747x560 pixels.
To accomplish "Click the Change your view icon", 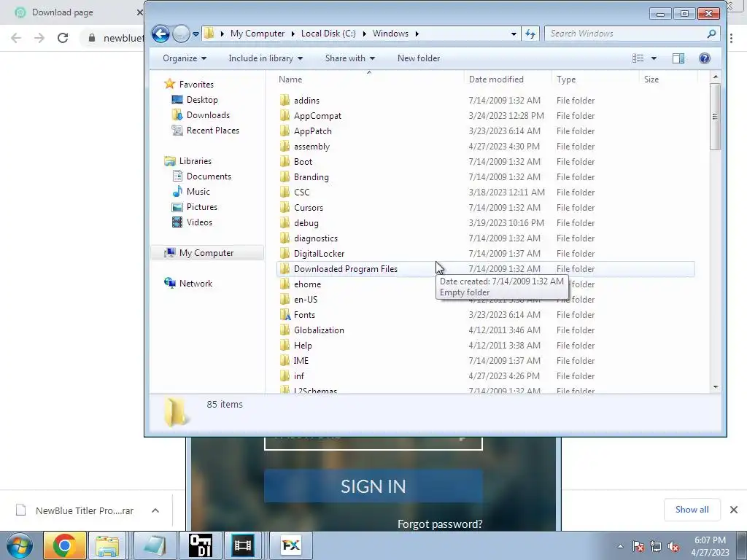I will tap(638, 58).
